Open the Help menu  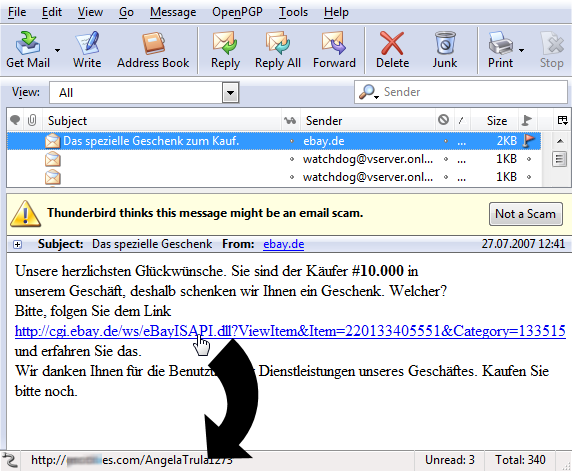point(336,12)
